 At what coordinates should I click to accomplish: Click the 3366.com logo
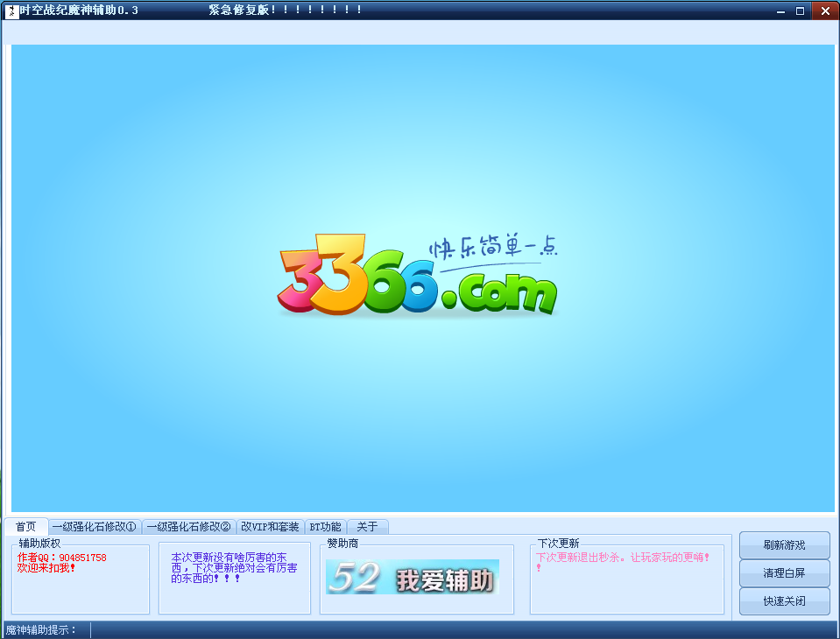(417, 274)
